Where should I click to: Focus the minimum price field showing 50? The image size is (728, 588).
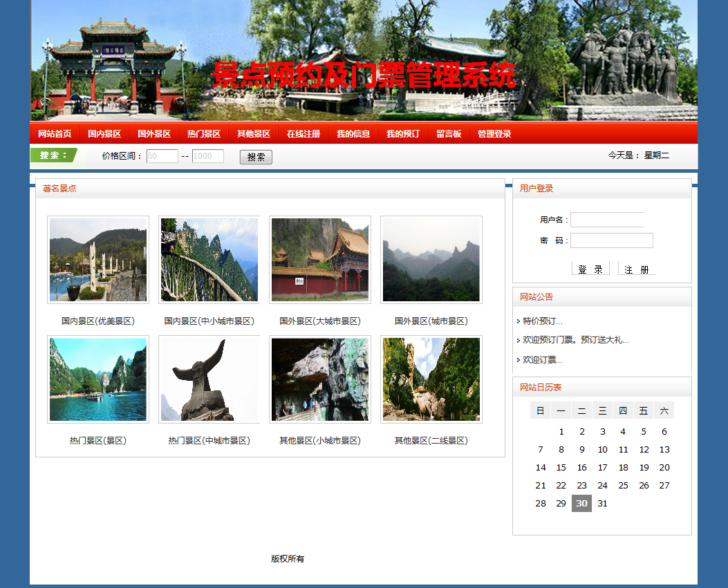tap(162, 156)
